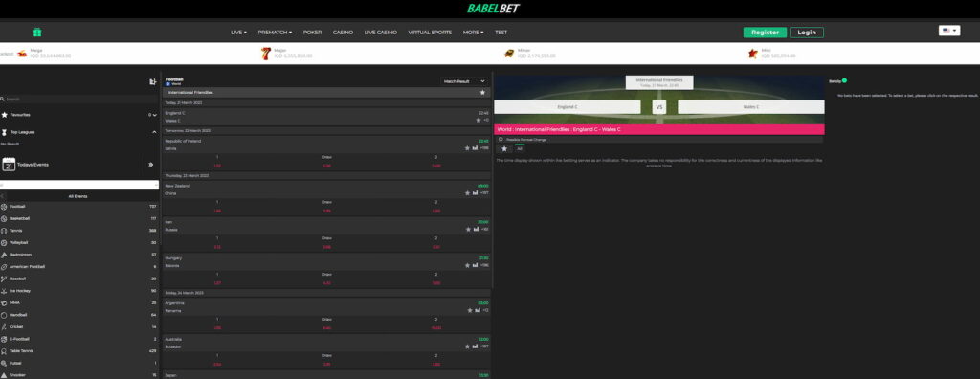
Task: Expand the Todays Events arrow
Action: click(150, 165)
